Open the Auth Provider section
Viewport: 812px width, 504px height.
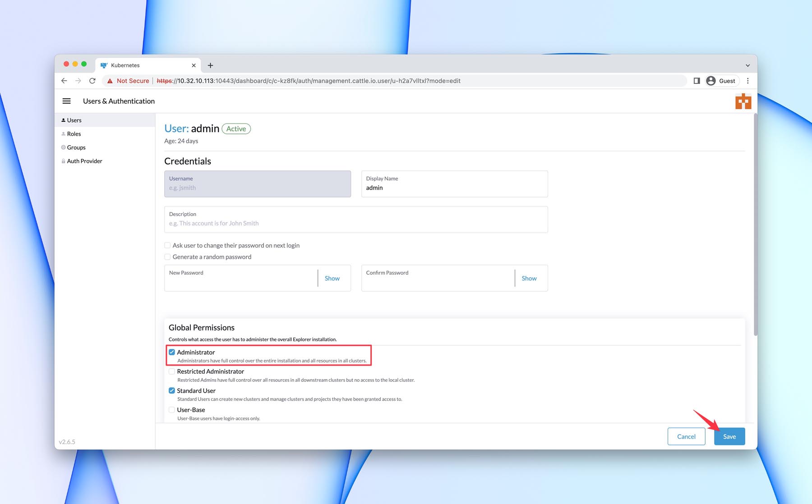point(105,161)
